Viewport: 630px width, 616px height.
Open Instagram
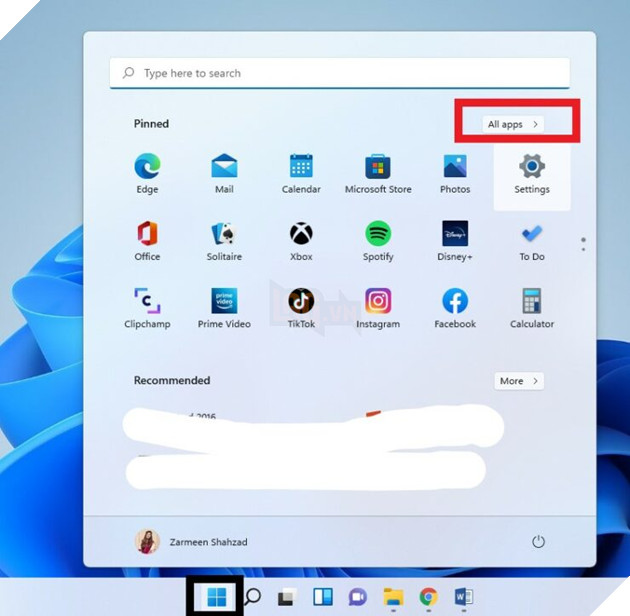point(378,308)
